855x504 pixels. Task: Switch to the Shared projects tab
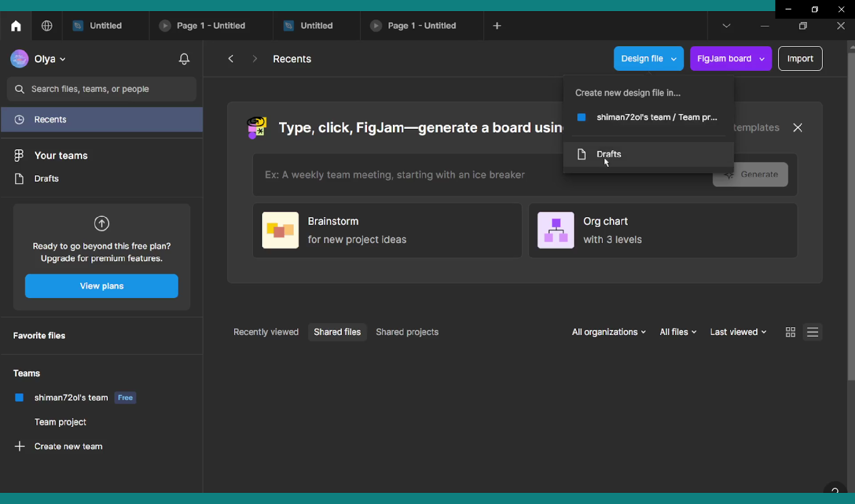[x=407, y=332]
